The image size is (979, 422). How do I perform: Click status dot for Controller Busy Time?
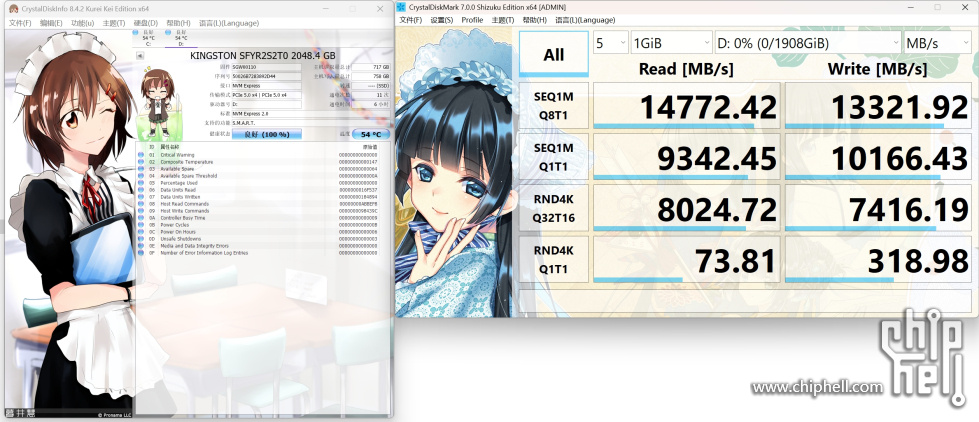click(x=141, y=218)
